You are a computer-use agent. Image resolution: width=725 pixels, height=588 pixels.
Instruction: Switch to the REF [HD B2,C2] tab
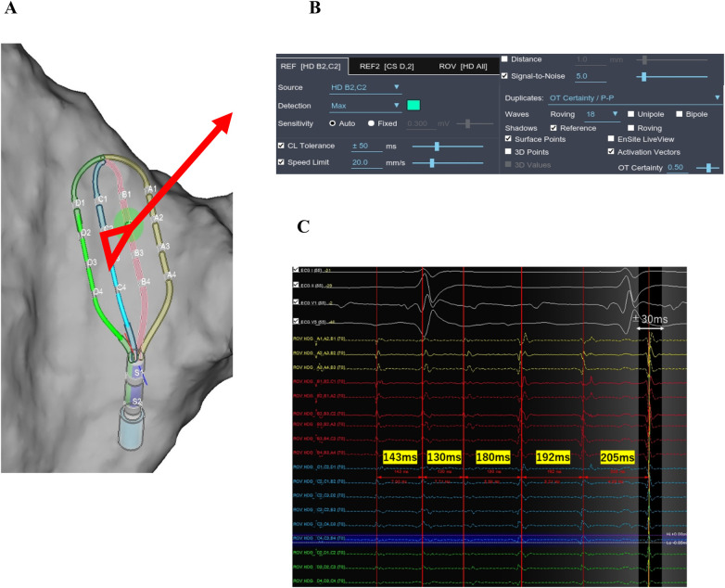click(312, 67)
